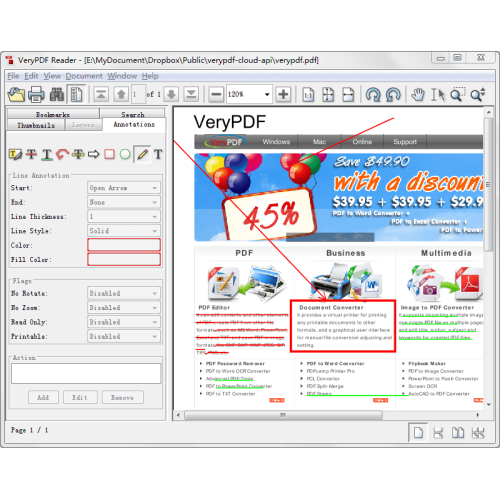Rotate page clockwise icon

click(x=373, y=95)
